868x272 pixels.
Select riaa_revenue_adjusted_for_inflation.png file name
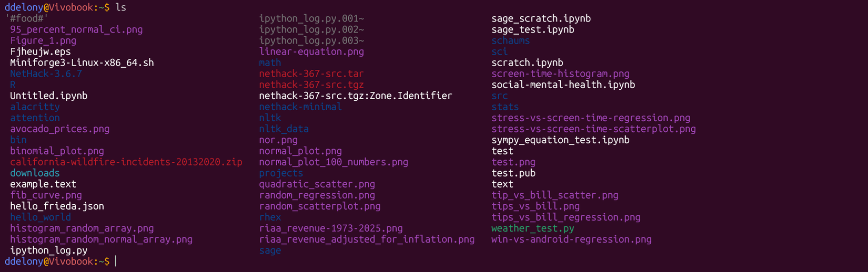pos(367,239)
